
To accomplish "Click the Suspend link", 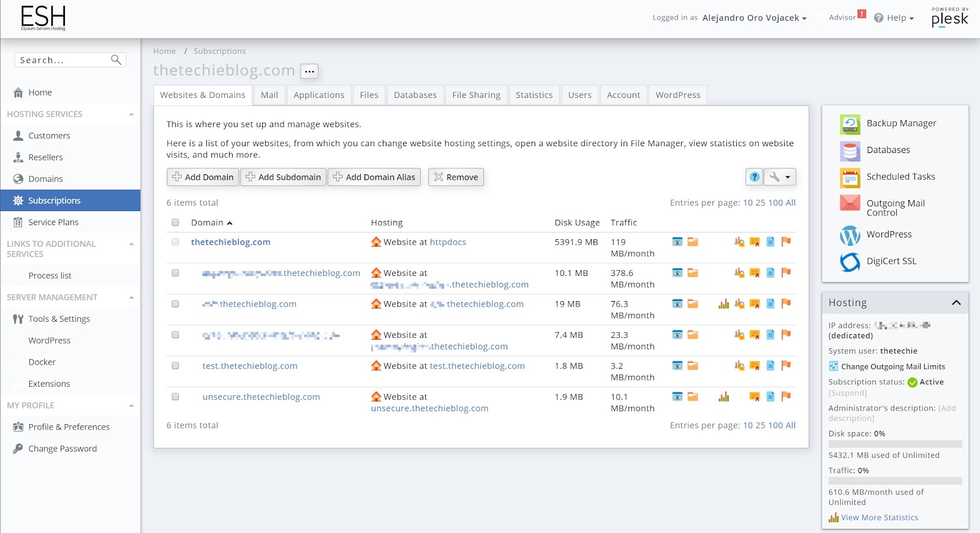I will pos(848,393).
